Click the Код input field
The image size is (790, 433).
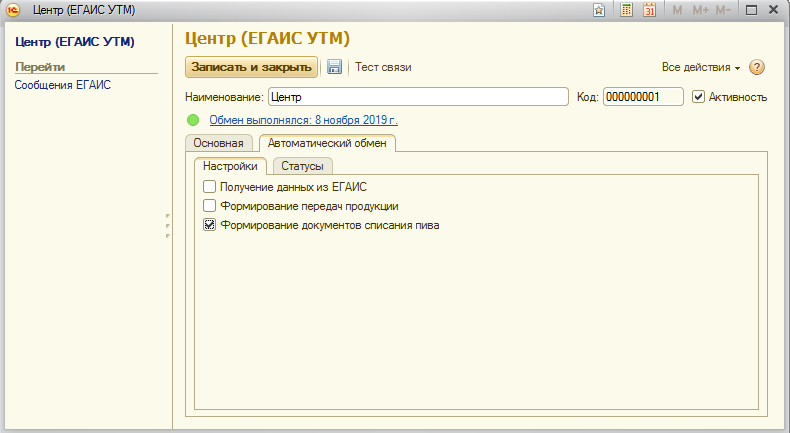(x=643, y=97)
